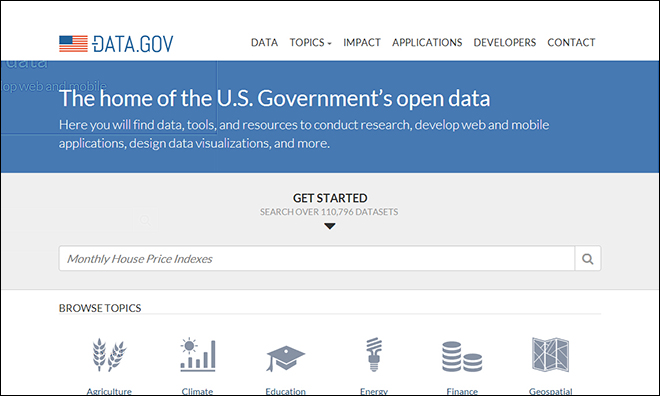Image resolution: width=660 pixels, height=396 pixels.
Task: Select the Climate chart icon
Action: 197,355
